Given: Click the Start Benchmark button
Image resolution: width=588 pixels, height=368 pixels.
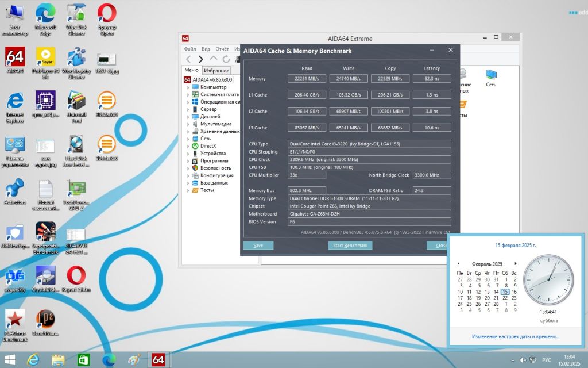Looking at the screenshot, I should pyautogui.click(x=350, y=246).
